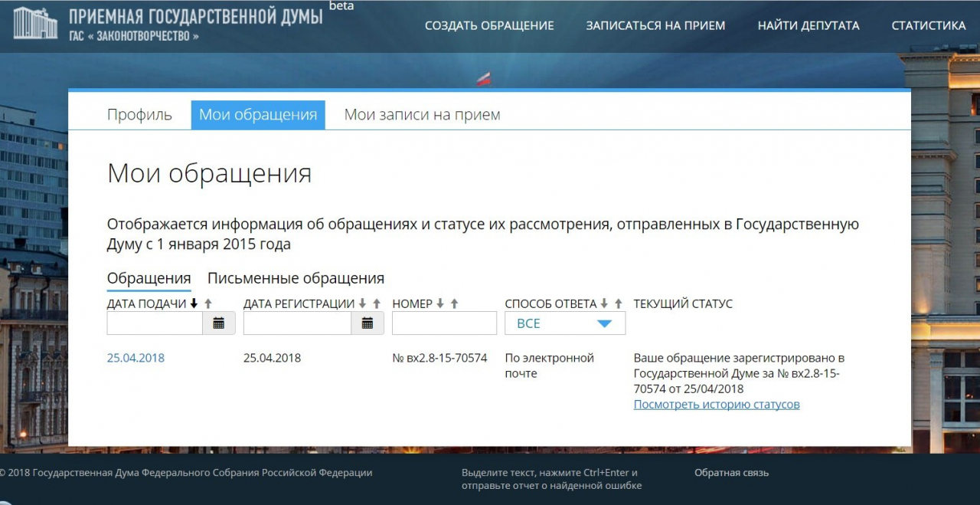Open the 25.04.2018 submission date link
Viewport: 980px width, 505px height.
(x=136, y=358)
